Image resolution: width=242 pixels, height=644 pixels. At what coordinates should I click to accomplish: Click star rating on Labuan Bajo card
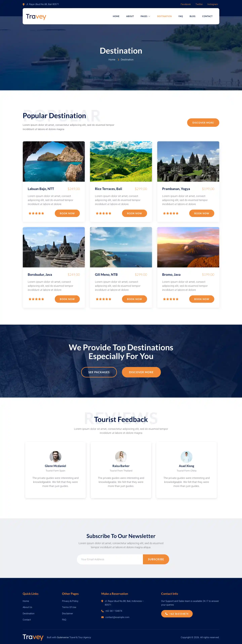pyautogui.click(x=36, y=213)
